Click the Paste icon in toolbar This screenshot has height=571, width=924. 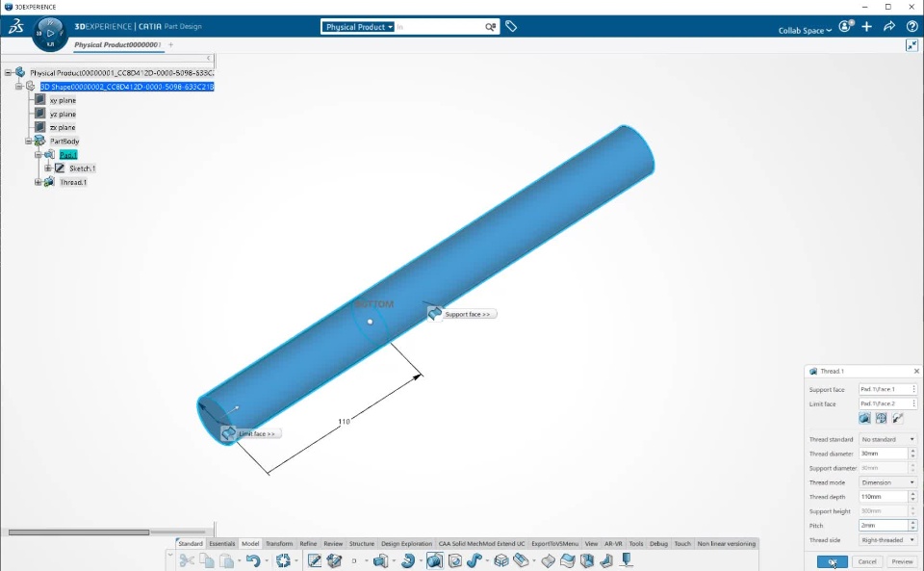226,560
